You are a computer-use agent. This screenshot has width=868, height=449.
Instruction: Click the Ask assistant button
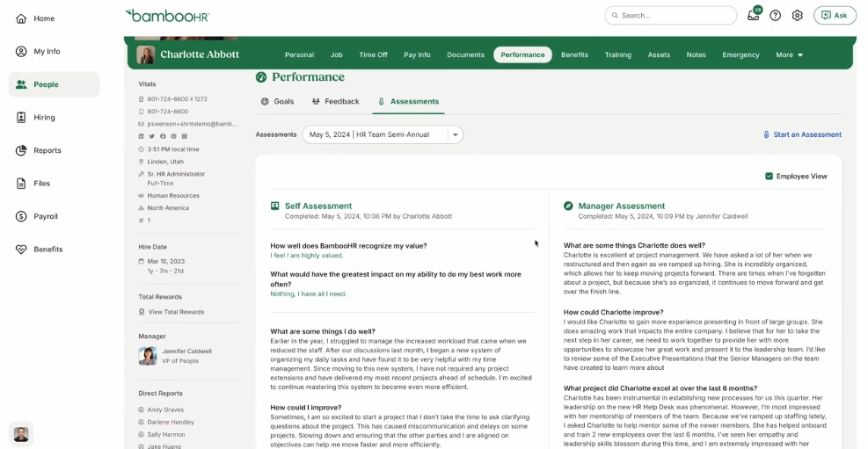[835, 16]
